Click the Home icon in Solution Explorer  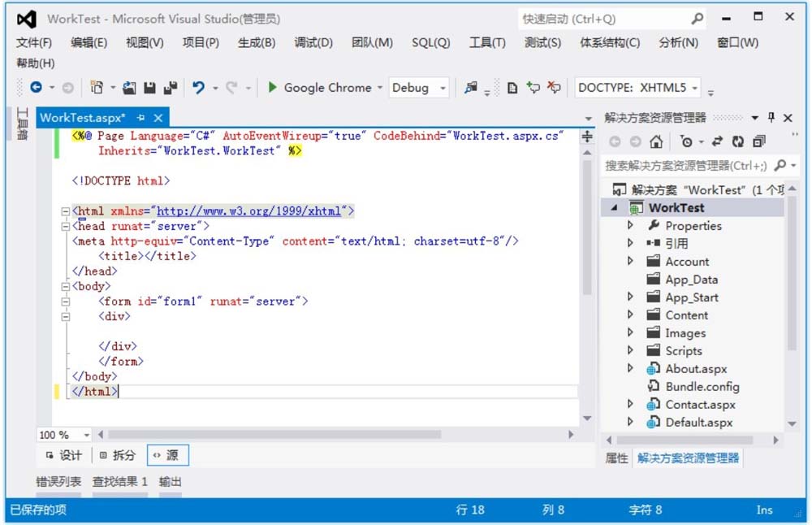[x=656, y=141]
